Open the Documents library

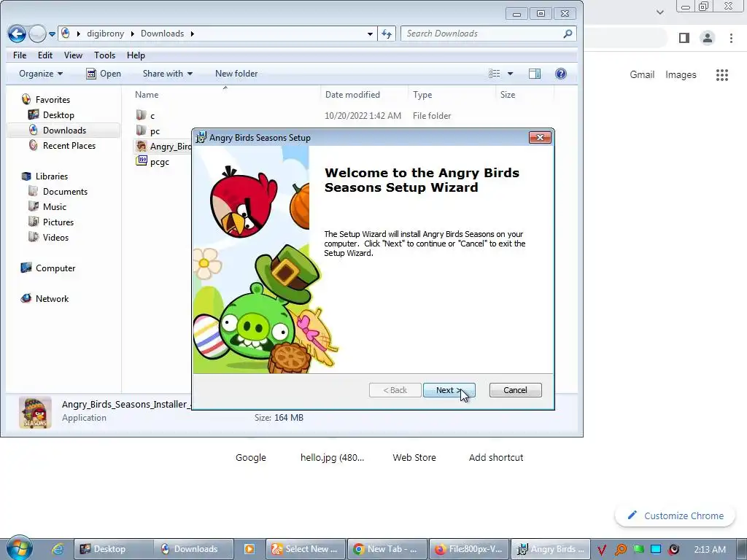coord(65,192)
